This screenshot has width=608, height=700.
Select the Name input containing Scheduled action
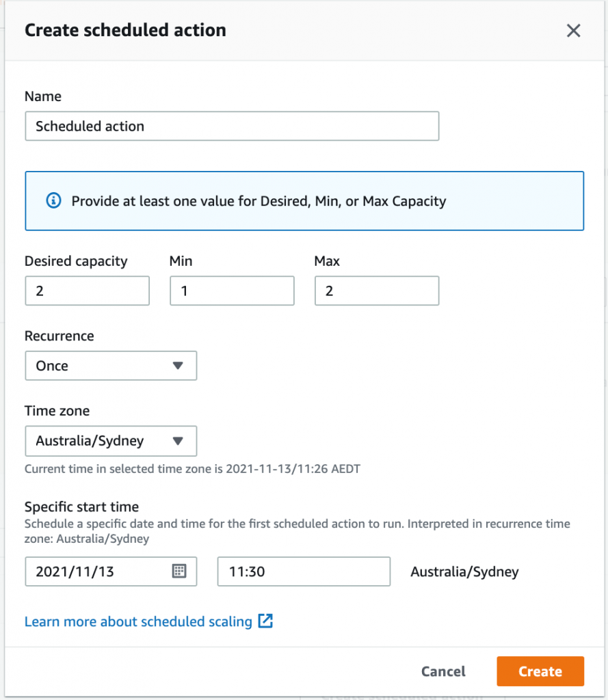[232, 126]
